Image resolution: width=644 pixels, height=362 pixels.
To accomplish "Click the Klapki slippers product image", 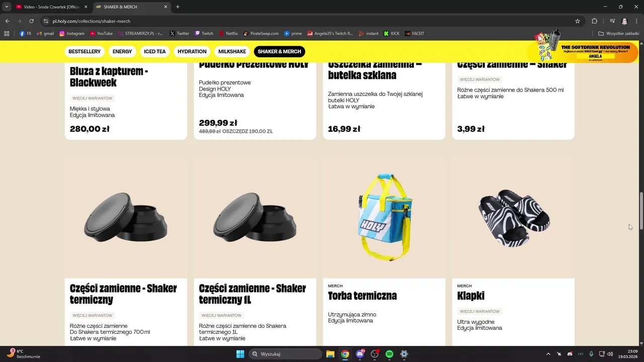I will [x=513, y=218].
